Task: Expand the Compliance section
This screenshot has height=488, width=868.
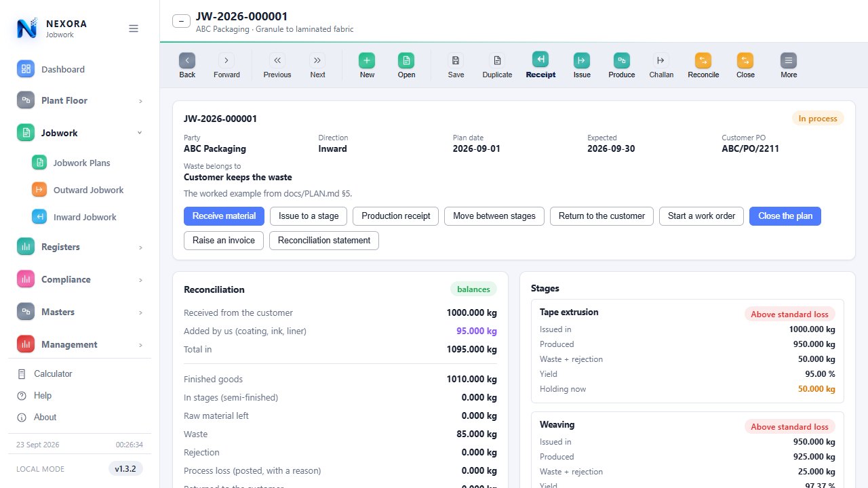Action: (80, 279)
